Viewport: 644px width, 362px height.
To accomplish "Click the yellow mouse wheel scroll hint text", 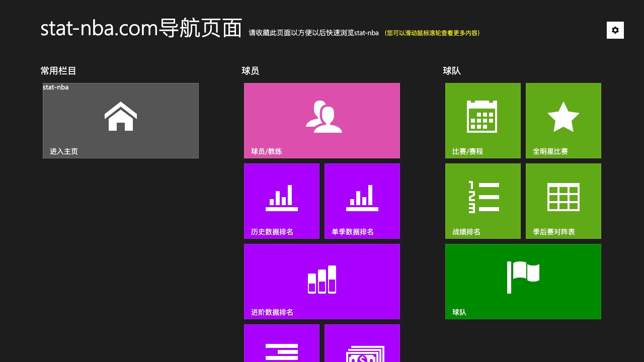I will pyautogui.click(x=432, y=33).
